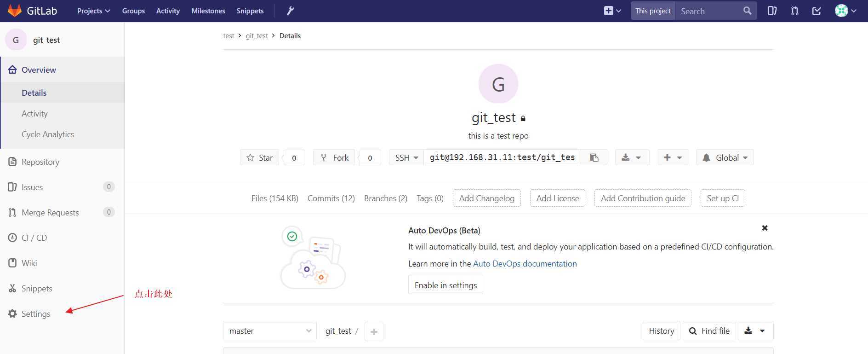Click Add Changelog button
The image size is (868, 354).
click(x=487, y=198)
